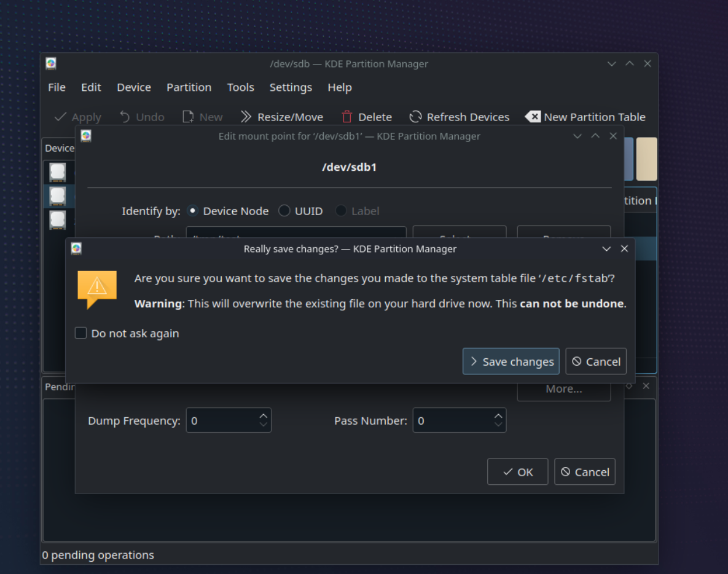Click OK in the mount point dialog

point(518,472)
